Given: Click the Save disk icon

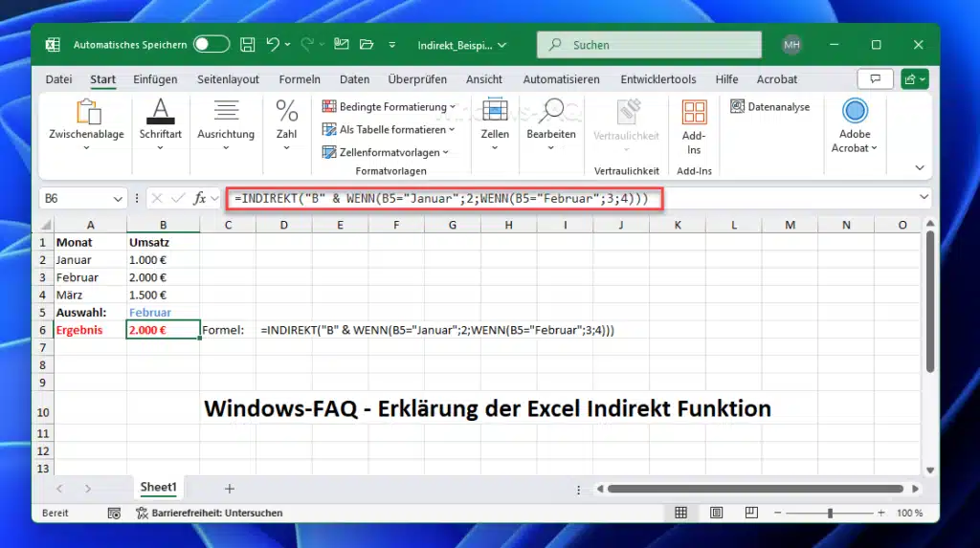Looking at the screenshot, I should tap(248, 44).
